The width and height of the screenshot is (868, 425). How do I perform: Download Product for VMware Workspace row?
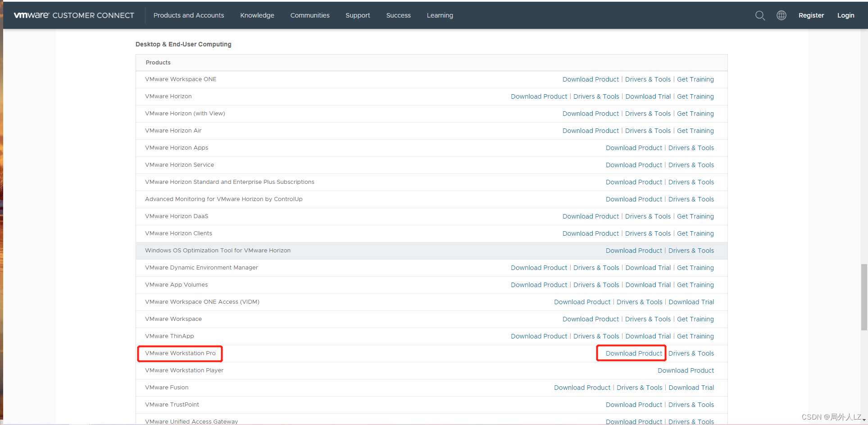click(x=591, y=319)
